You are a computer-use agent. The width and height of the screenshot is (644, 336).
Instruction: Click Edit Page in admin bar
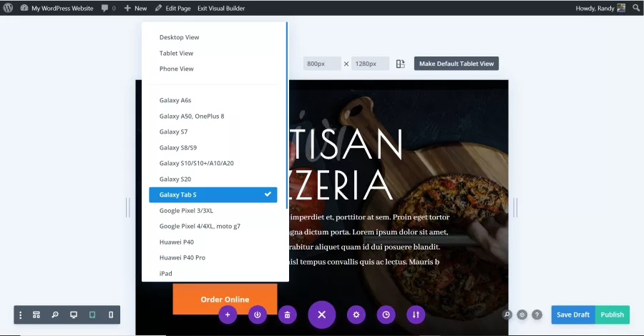point(173,8)
